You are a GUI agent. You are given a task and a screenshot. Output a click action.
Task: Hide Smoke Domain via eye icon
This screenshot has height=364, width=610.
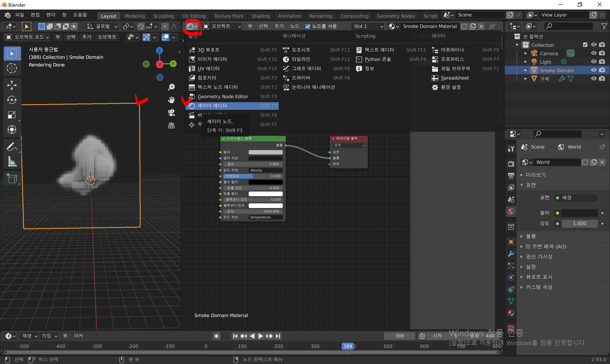coord(594,70)
